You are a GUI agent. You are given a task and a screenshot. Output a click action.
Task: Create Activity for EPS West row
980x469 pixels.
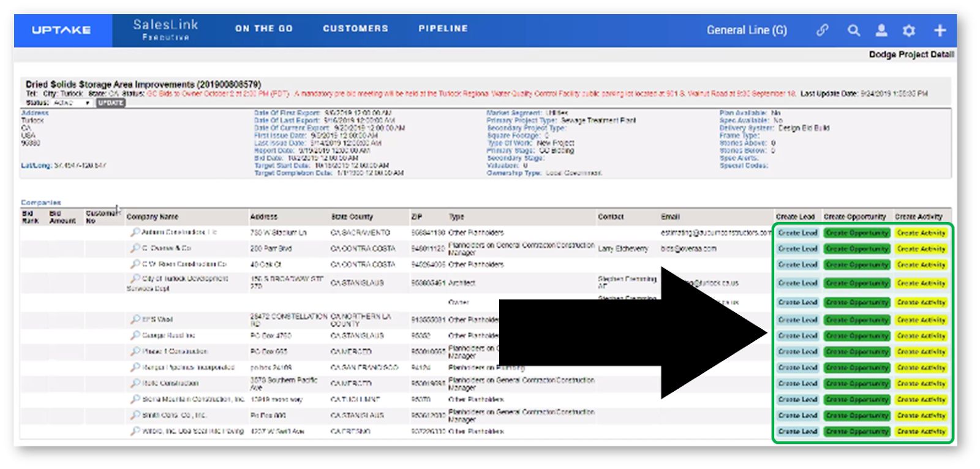(921, 320)
